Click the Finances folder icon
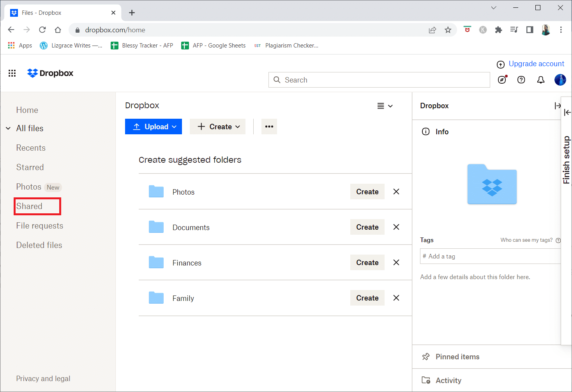572x392 pixels. pyautogui.click(x=156, y=262)
